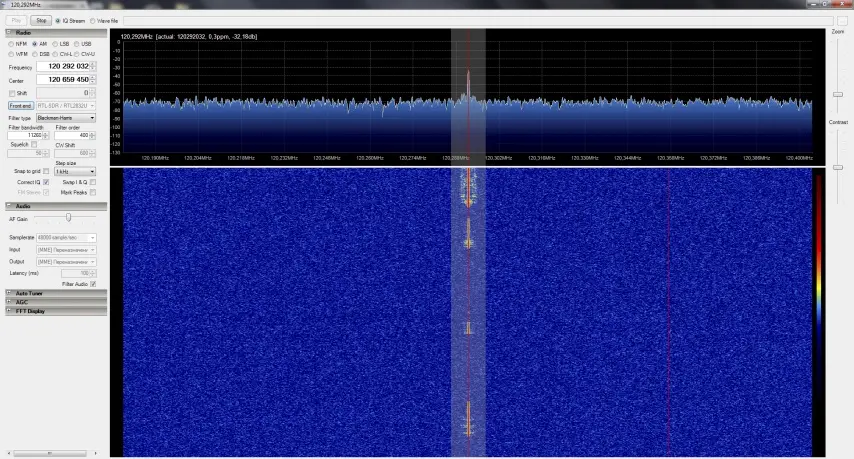
Task: Click the sidebar scrollbar left arrow
Action: point(9,453)
